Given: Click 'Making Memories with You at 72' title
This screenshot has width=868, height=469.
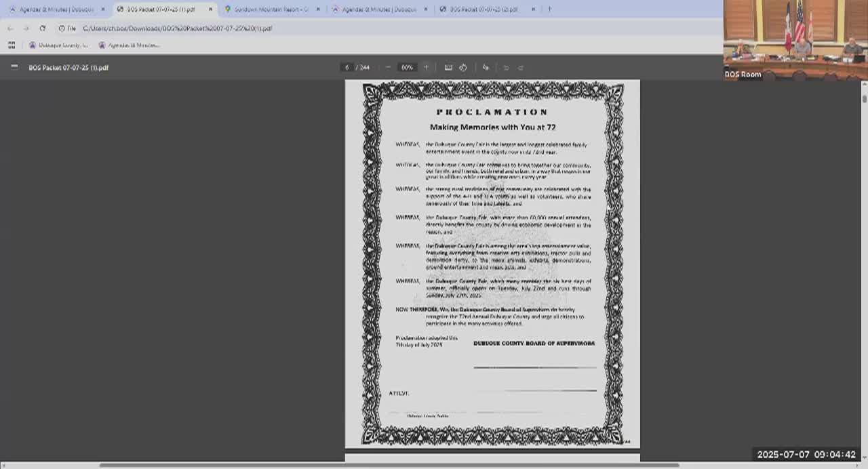Looking at the screenshot, I should 493,127.
